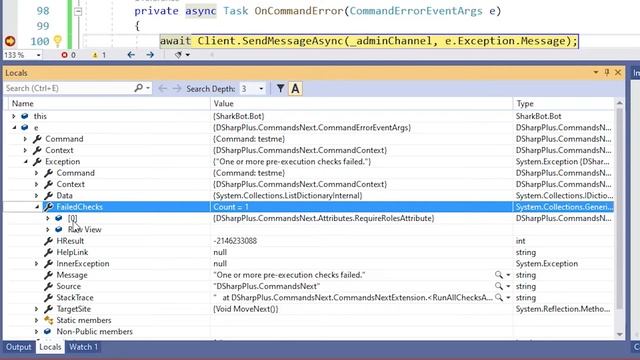Expand the 'this' variable row
This screenshot has width=640, height=360.
tap(14, 116)
